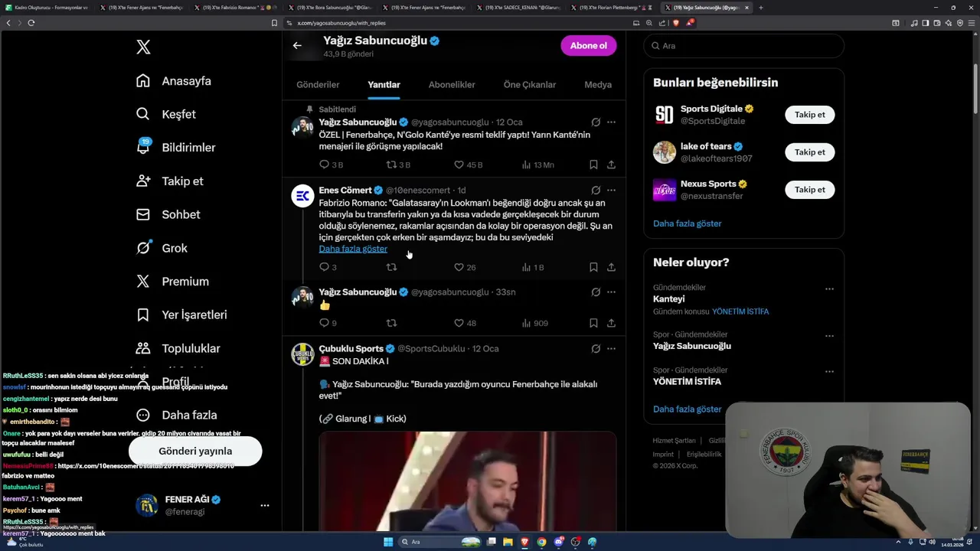Bookmark the thumbs-up tweet
This screenshot has height=551, width=980.
[593, 323]
